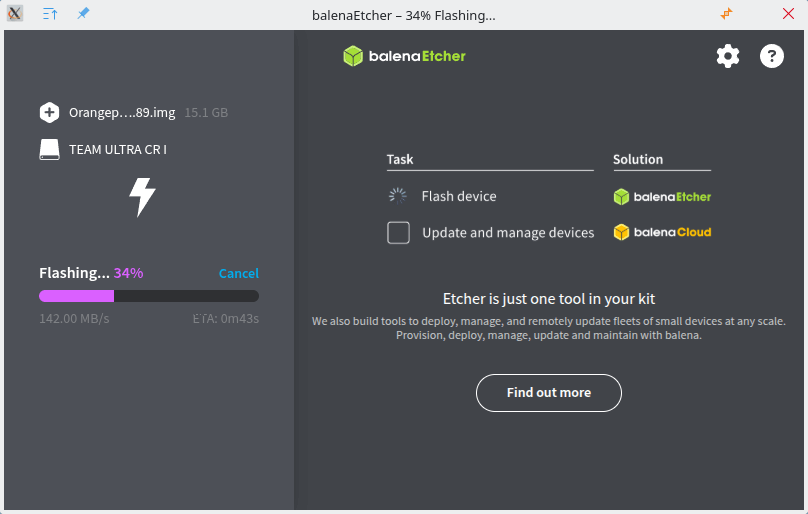Click the balenaEtcher logo in the header
808x514 pixels.
405,56
